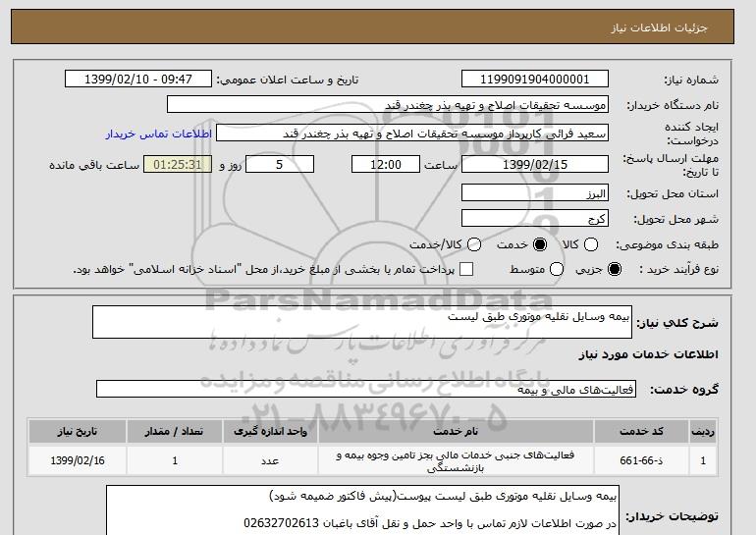Click the شماره نیاز field 1199091904000001
756x535 pixels.
click(535, 80)
